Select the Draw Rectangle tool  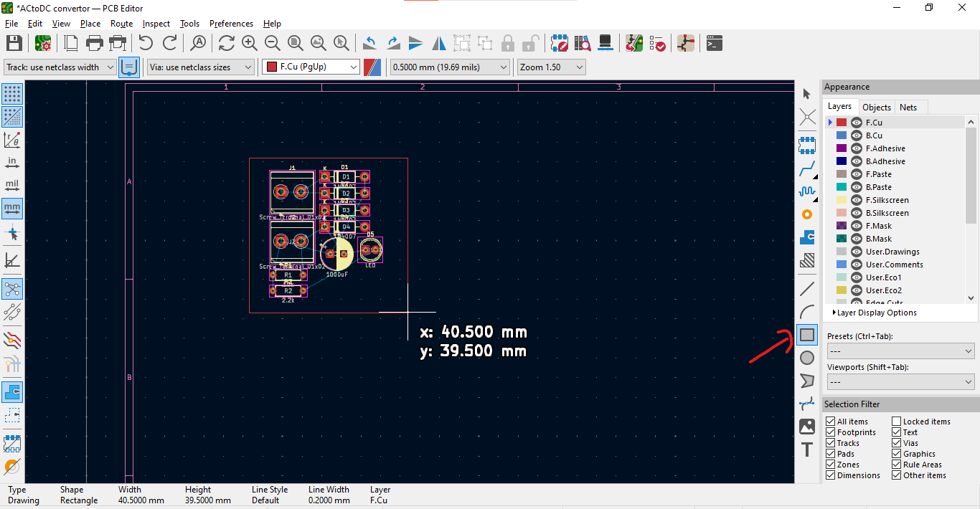click(807, 335)
